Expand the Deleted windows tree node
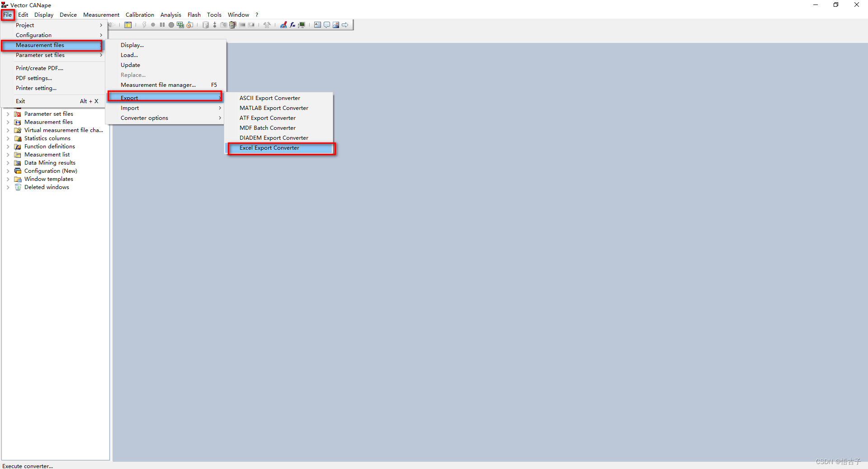 pos(8,187)
